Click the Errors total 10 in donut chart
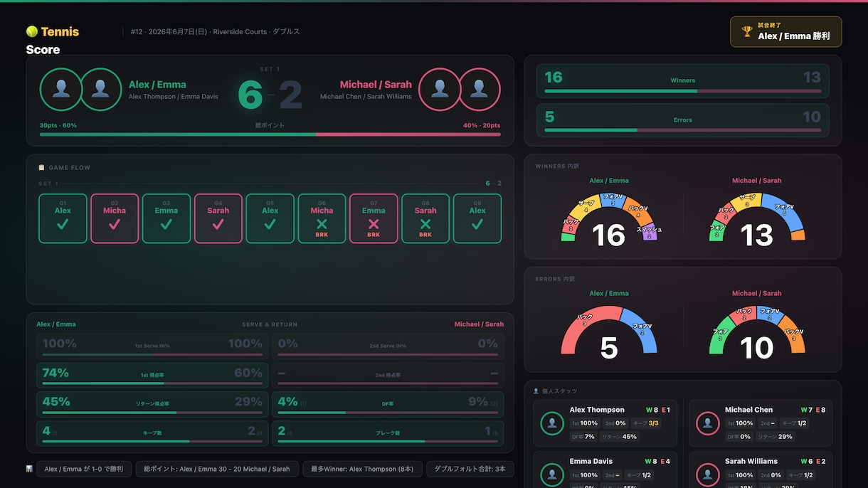 point(757,348)
